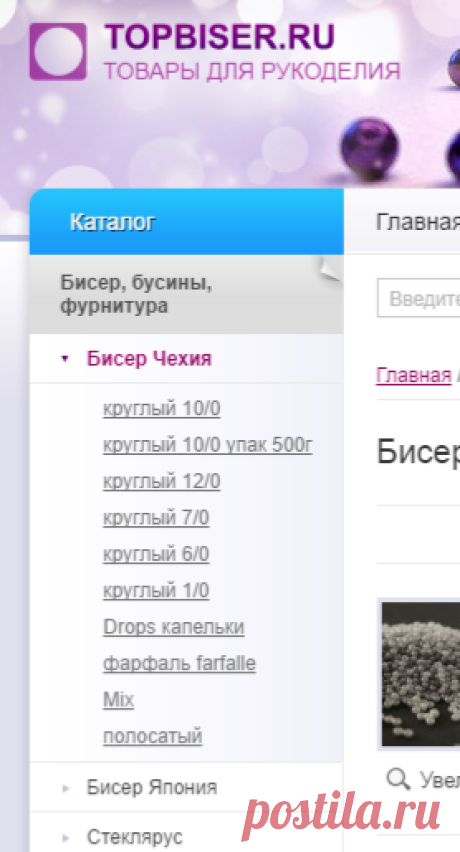The width and height of the screenshot is (460, 852).
Task: Click the search input field
Action: (419, 298)
